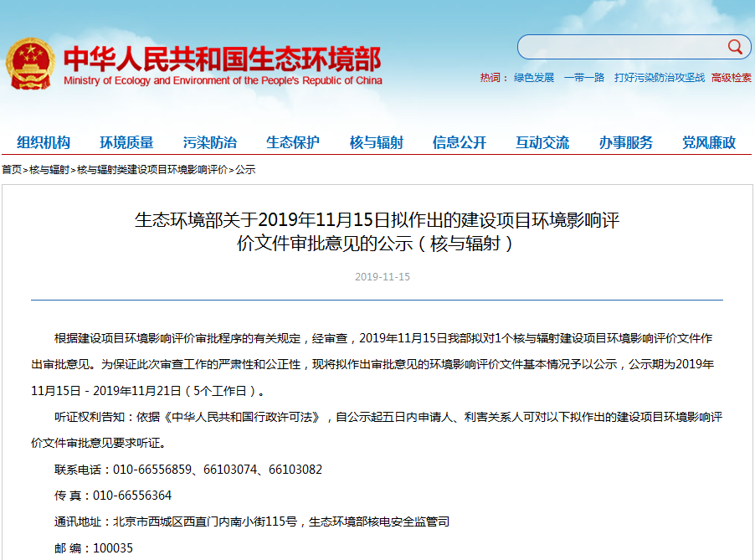
Task: Open the 核与辐射 navigation menu
Action: [376, 142]
